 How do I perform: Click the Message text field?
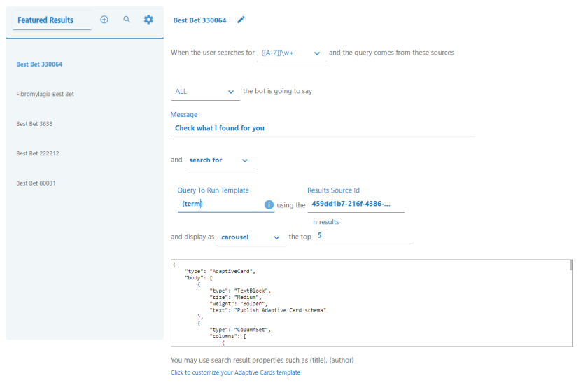[323, 128]
